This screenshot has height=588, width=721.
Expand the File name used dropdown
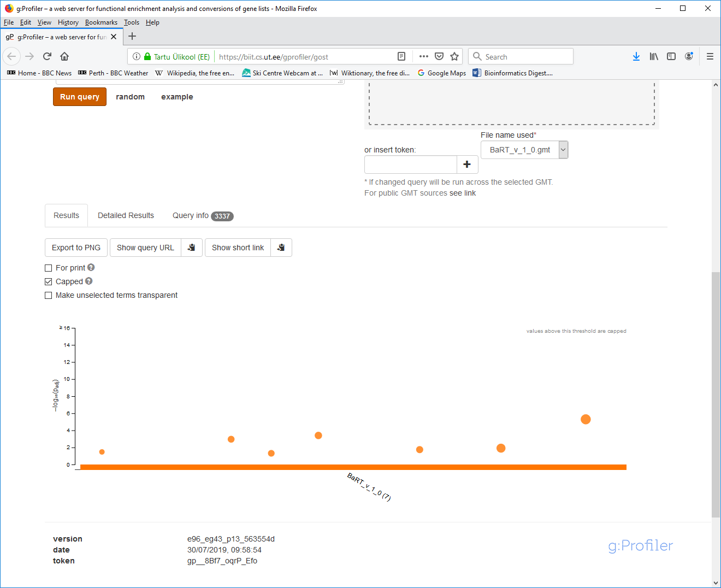point(563,150)
